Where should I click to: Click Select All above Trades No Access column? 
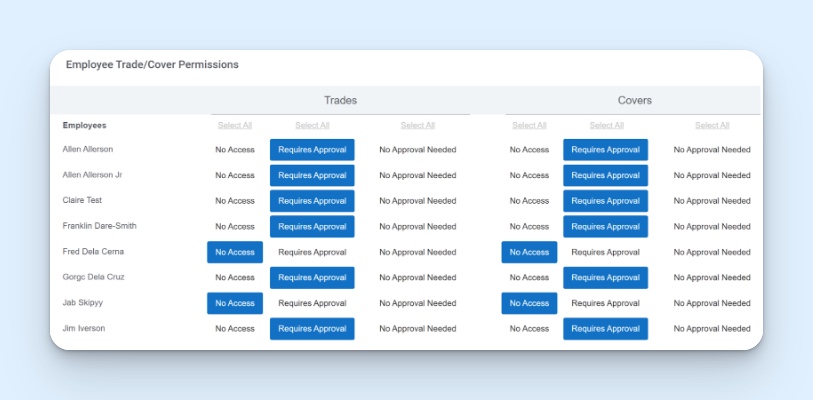[235, 126]
